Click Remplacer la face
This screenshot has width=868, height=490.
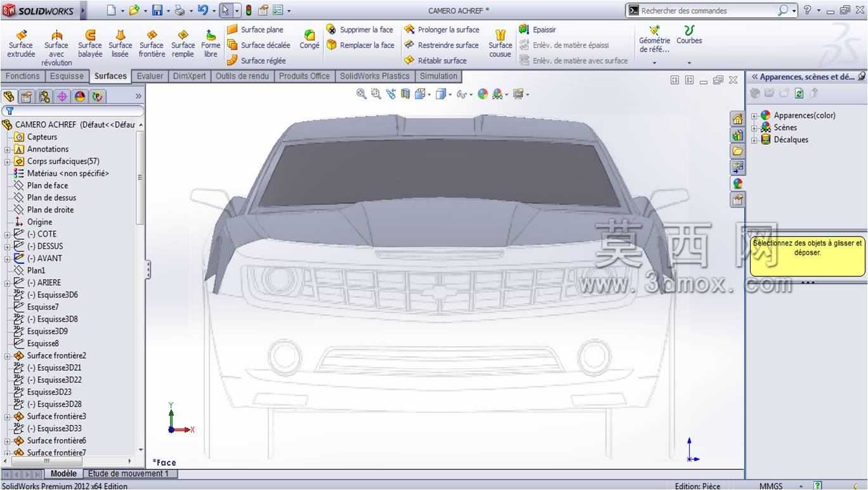pyautogui.click(x=360, y=45)
